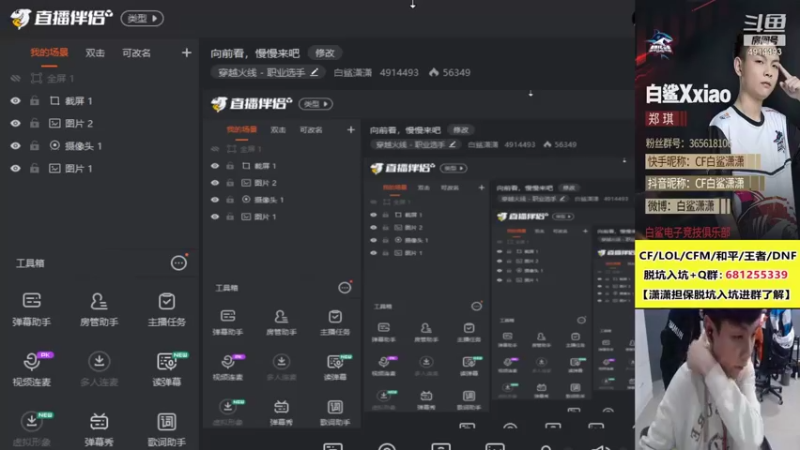Click the pencil icon beside 穿越火线 - 职业选手 in main header

pos(314,72)
